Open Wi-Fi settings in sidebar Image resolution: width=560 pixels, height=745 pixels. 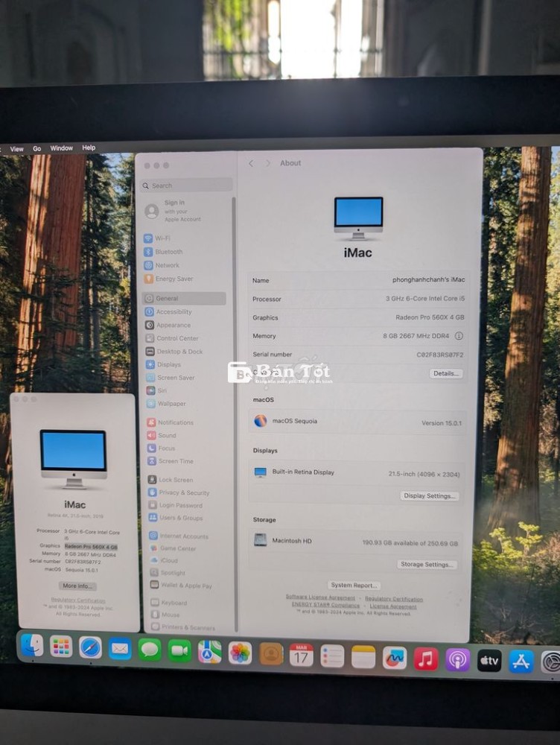[158, 238]
